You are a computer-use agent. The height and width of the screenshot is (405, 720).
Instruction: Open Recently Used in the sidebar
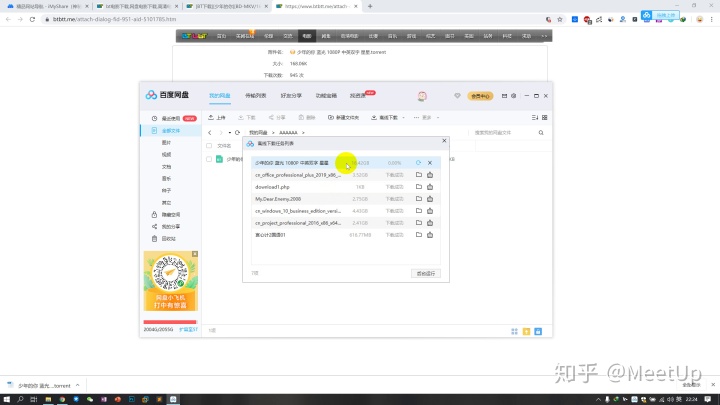coord(170,118)
